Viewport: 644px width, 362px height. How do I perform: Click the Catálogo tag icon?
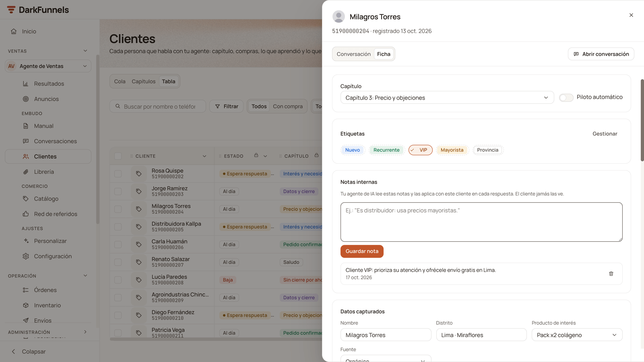click(26, 199)
